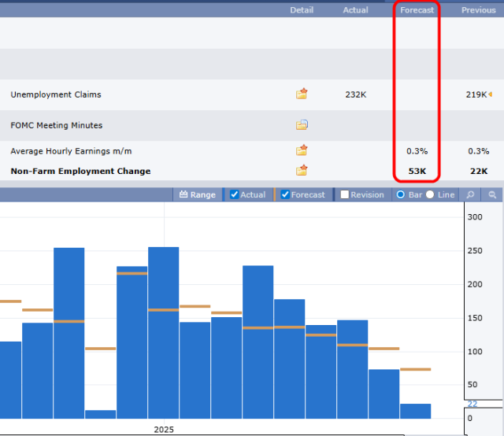The height and width of the screenshot is (436, 504).
Task: Click the FOMC Meeting Minutes event name
Action: coord(56,125)
